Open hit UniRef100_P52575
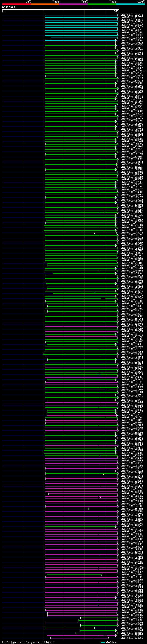147x644 pixels. click(x=132, y=17)
